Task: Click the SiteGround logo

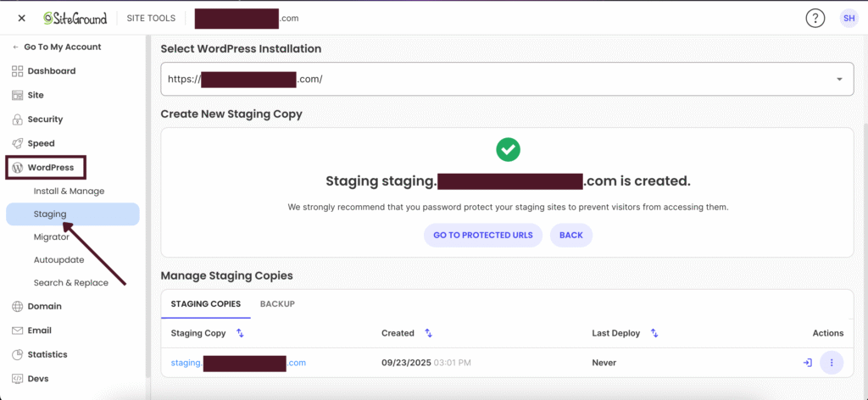Action: 75,18
